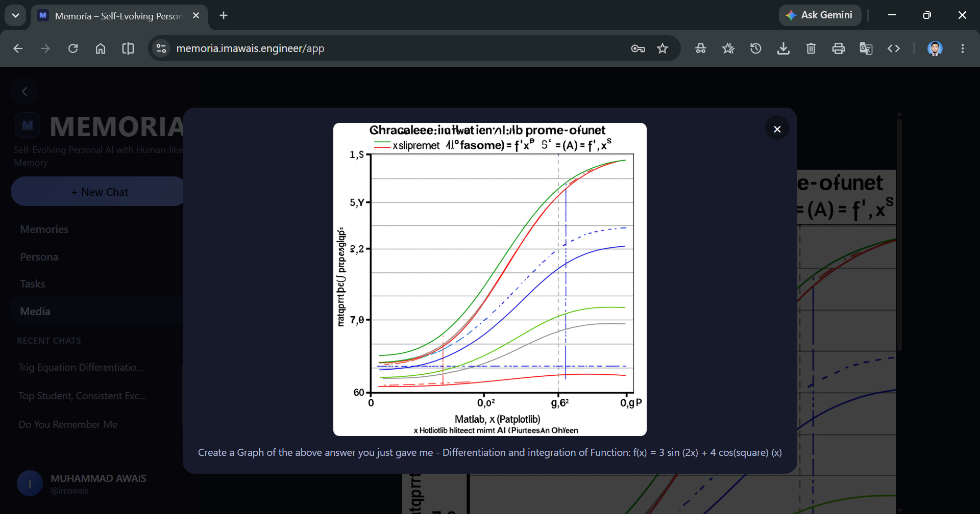Collapse the sidebar with back chevron
The image size is (980, 514).
[x=24, y=92]
